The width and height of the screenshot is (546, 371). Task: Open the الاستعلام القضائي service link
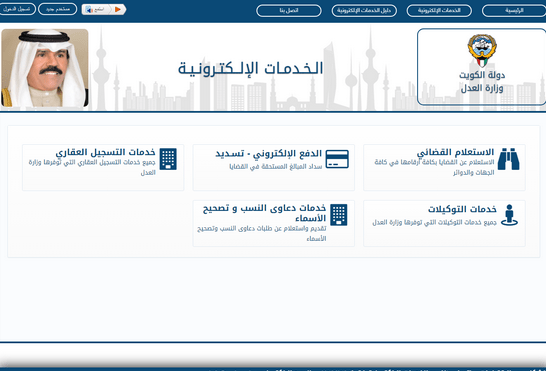coord(455,152)
